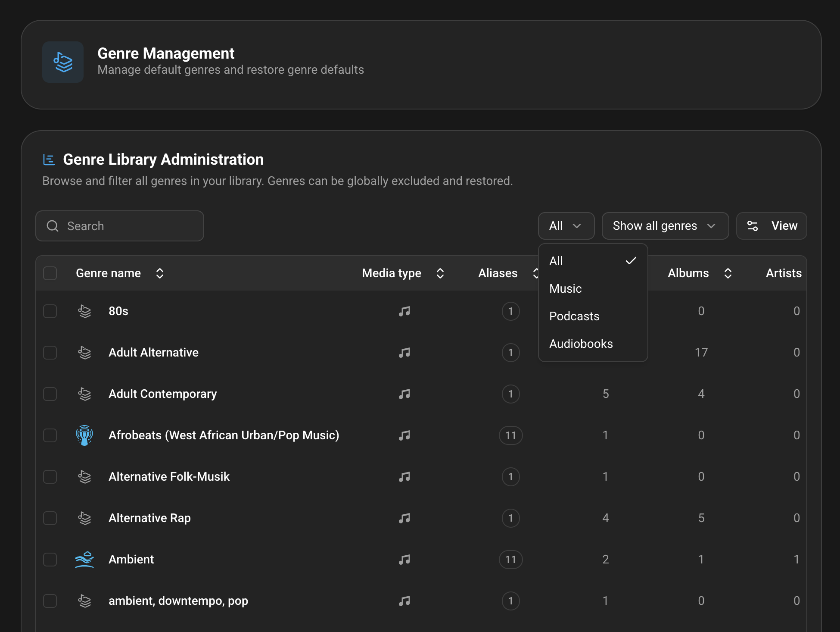840x632 pixels.
Task: Check the 80s row checkbox
Action: [50, 311]
